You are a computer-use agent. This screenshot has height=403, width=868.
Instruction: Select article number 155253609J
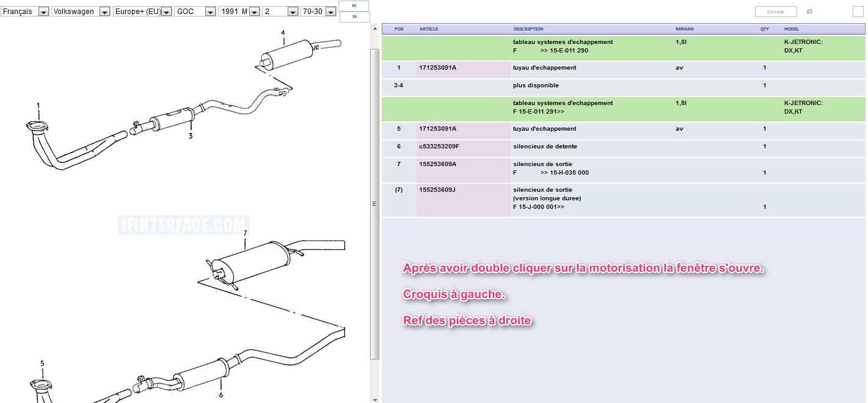(437, 190)
